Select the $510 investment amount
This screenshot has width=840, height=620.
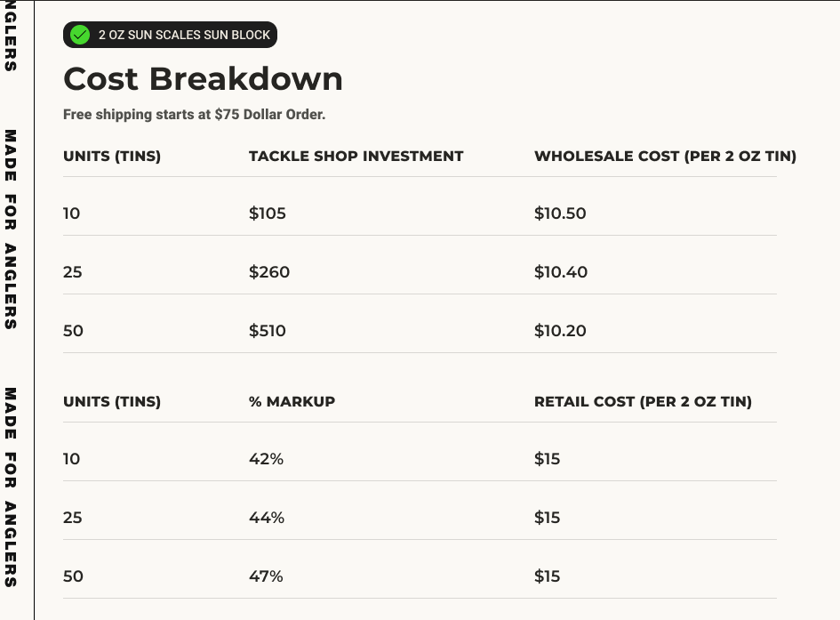click(268, 331)
